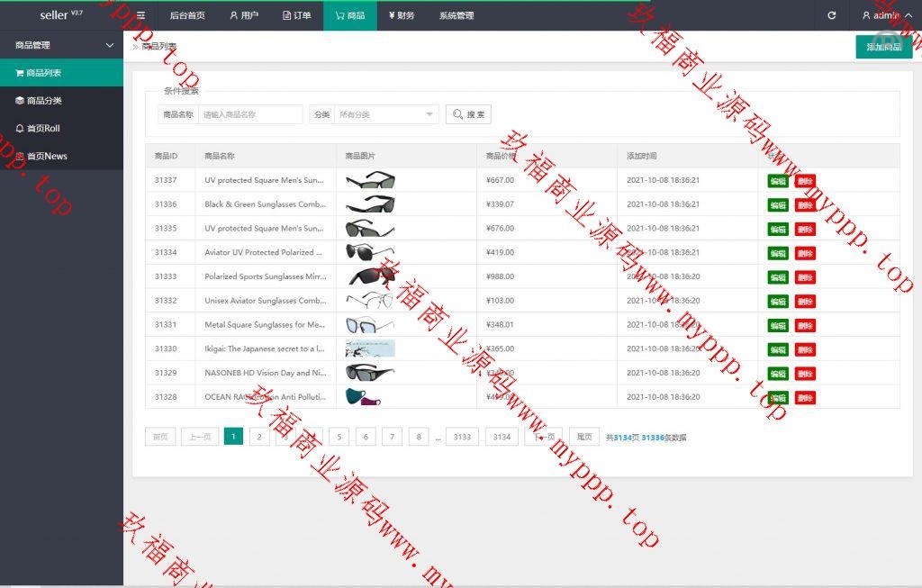Delete product 31334 using 删除 button
The height and width of the screenshot is (588, 922).
coord(805,253)
